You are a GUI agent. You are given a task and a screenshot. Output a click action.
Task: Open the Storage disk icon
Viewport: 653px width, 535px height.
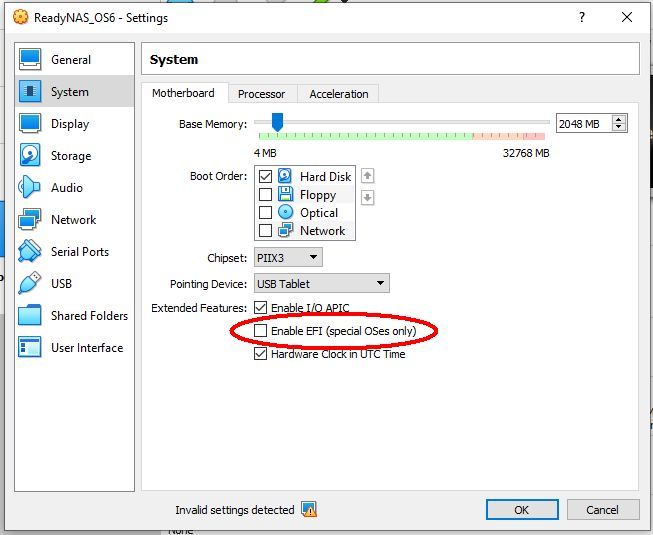30,155
